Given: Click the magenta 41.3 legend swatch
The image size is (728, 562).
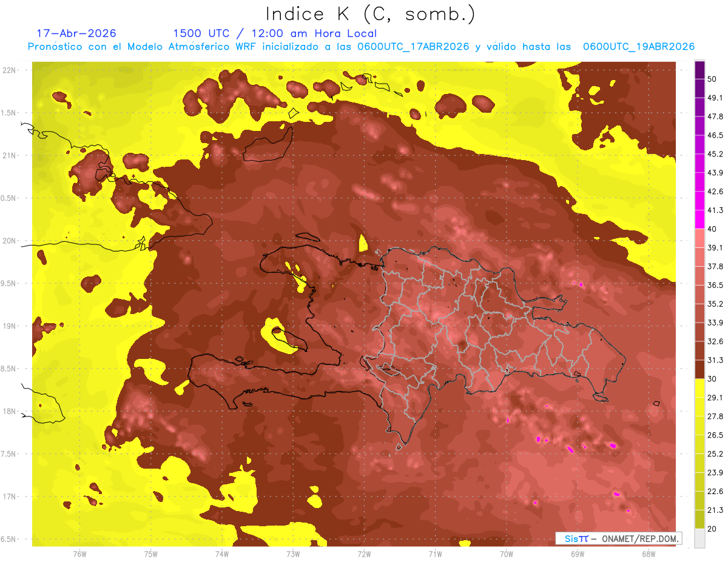Looking at the screenshot, I should (x=699, y=219).
